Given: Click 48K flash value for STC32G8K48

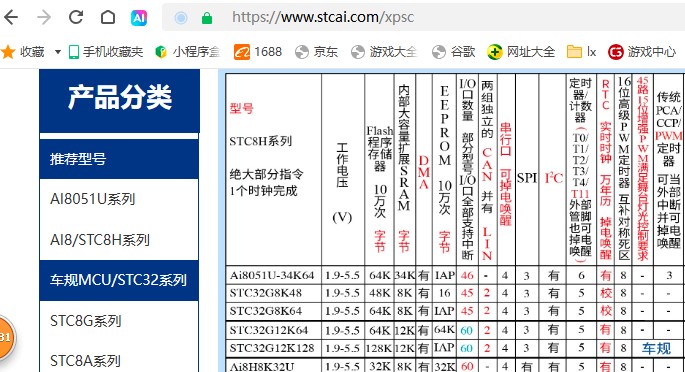Looking at the screenshot, I should coord(380,293).
